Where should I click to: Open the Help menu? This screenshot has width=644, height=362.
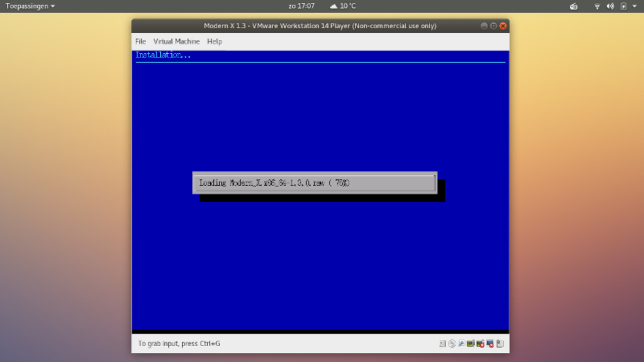[214, 42]
